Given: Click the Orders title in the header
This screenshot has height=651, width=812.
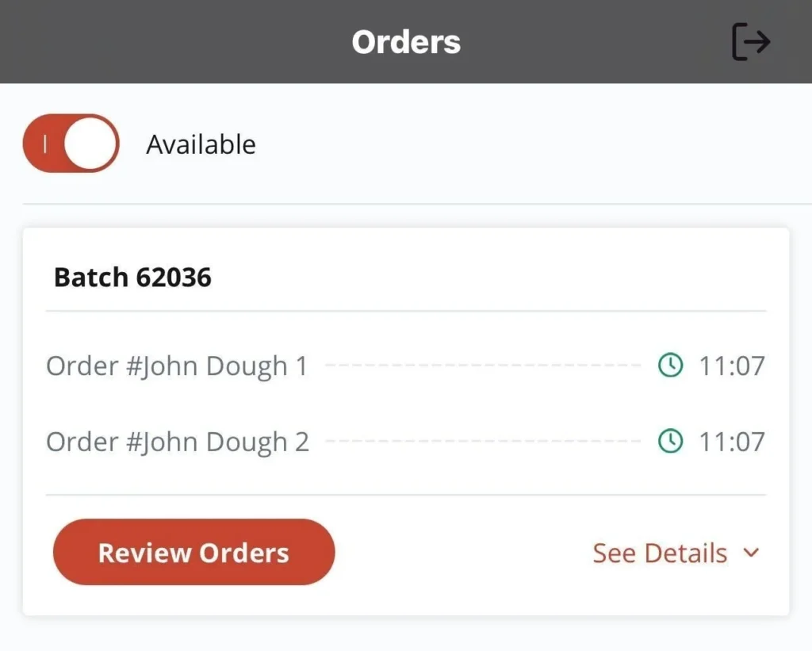Looking at the screenshot, I should point(406,42).
